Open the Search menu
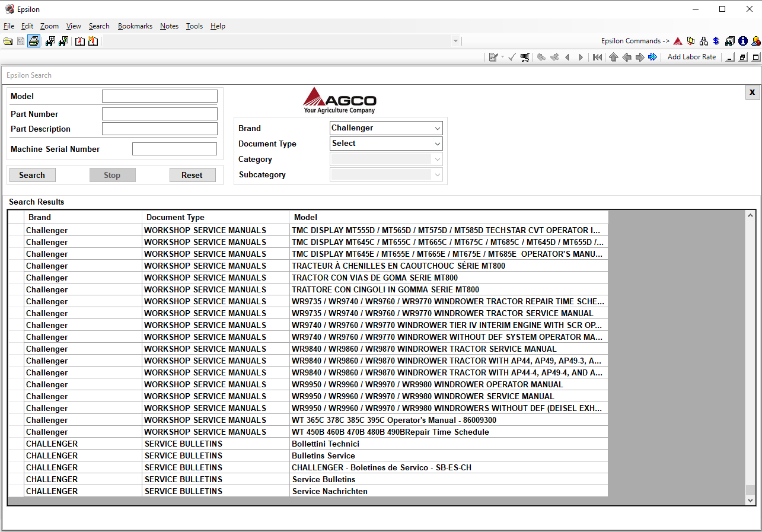The image size is (762, 532). coord(99,26)
